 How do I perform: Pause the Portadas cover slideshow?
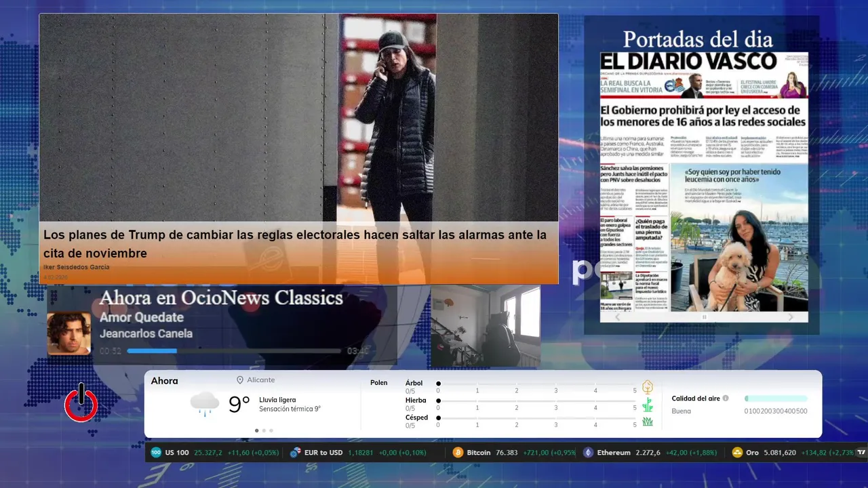(x=704, y=317)
